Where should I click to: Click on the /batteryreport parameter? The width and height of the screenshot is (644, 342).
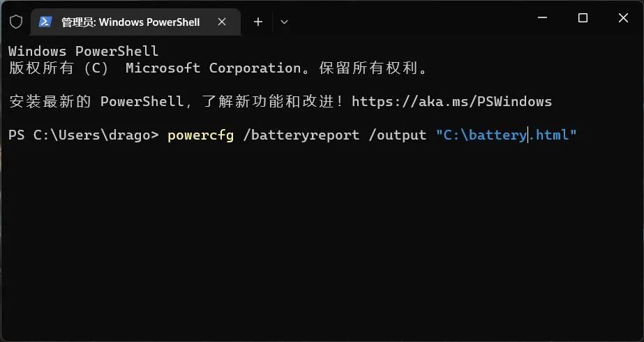301,135
